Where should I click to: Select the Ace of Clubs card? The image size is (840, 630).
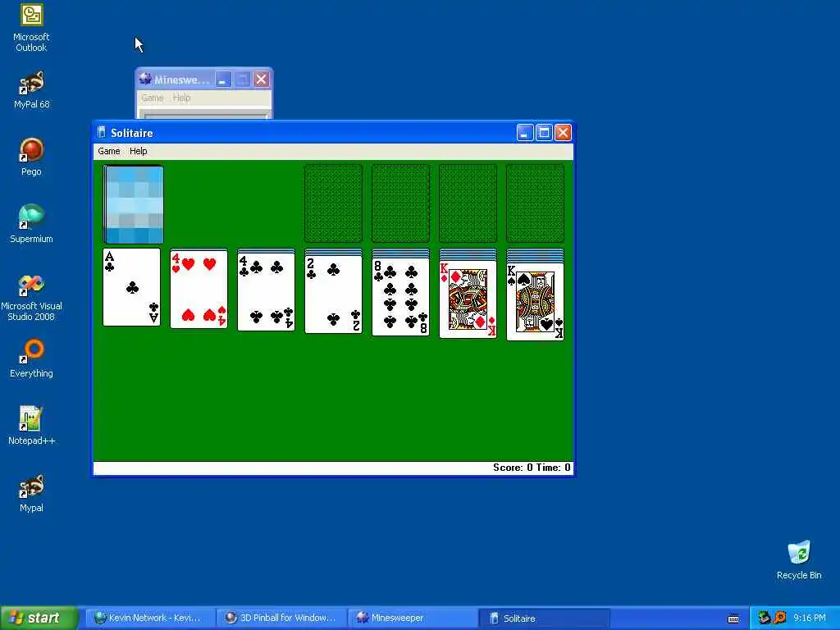point(132,287)
